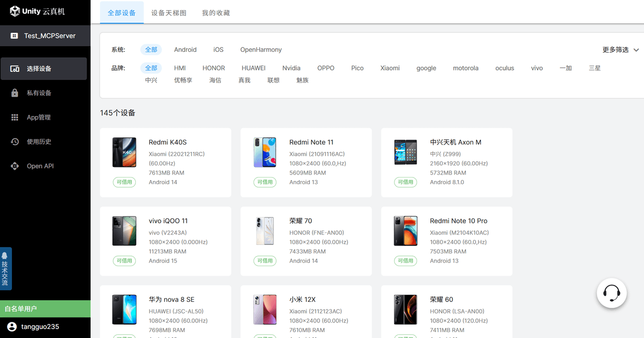Click the Unity cloud device logo
Screen dimensions: 644x338
[37, 11]
